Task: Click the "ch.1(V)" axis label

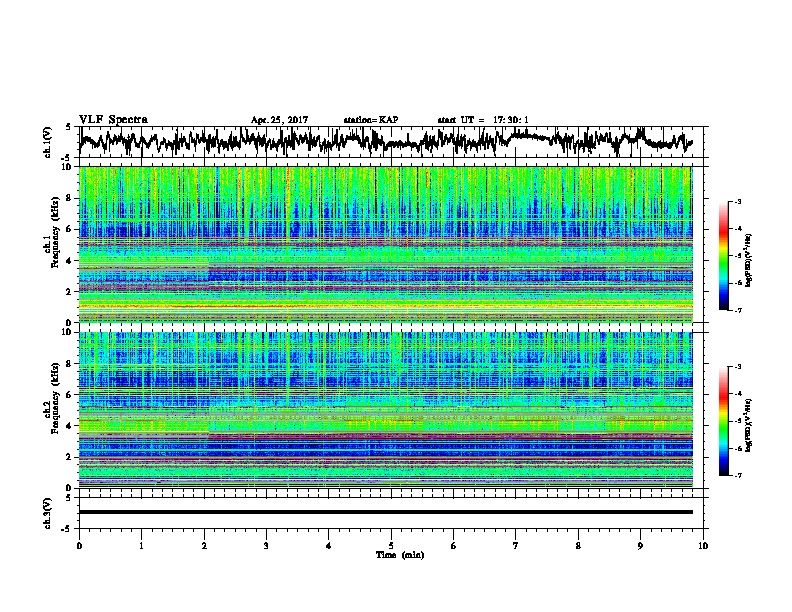Action: coord(48,142)
